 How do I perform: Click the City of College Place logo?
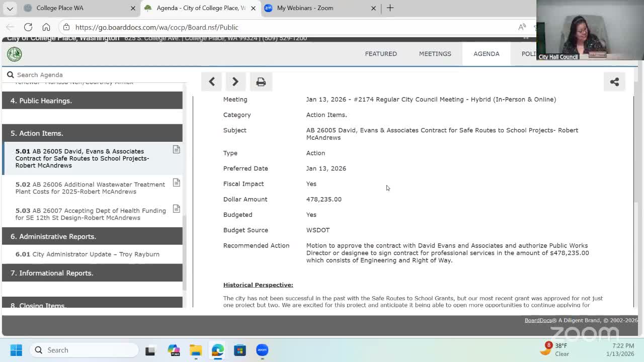(x=14, y=54)
